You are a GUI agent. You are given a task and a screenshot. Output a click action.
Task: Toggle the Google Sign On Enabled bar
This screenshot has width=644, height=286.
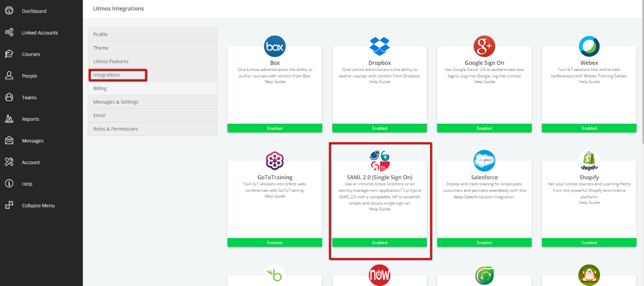click(x=484, y=128)
